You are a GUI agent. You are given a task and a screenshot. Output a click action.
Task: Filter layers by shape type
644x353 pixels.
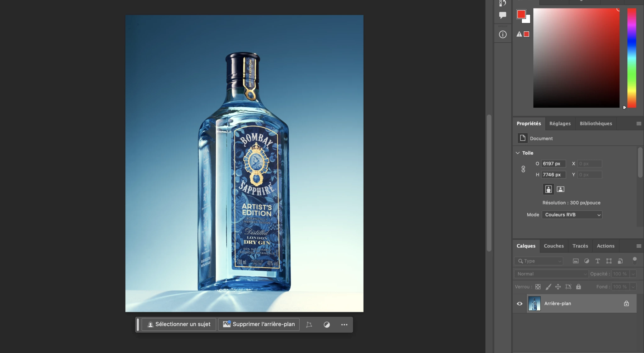[x=609, y=261]
